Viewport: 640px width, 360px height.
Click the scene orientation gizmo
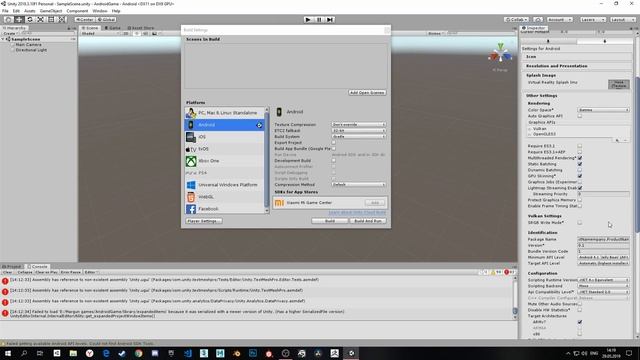tap(500, 53)
